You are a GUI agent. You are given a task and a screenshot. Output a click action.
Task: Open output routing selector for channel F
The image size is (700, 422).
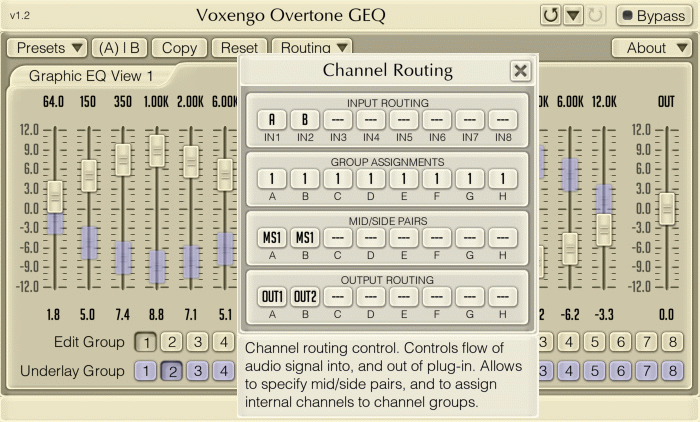click(x=437, y=297)
